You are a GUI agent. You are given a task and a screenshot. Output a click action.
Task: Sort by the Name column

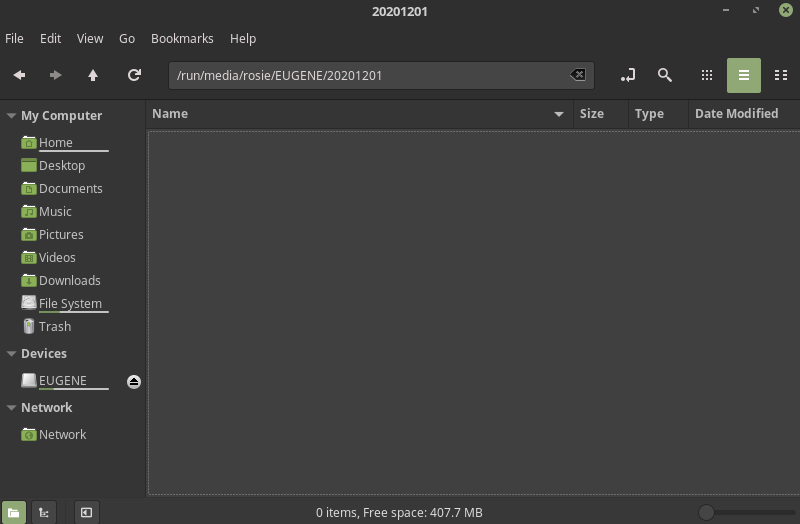pyautogui.click(x=359, y=114)
